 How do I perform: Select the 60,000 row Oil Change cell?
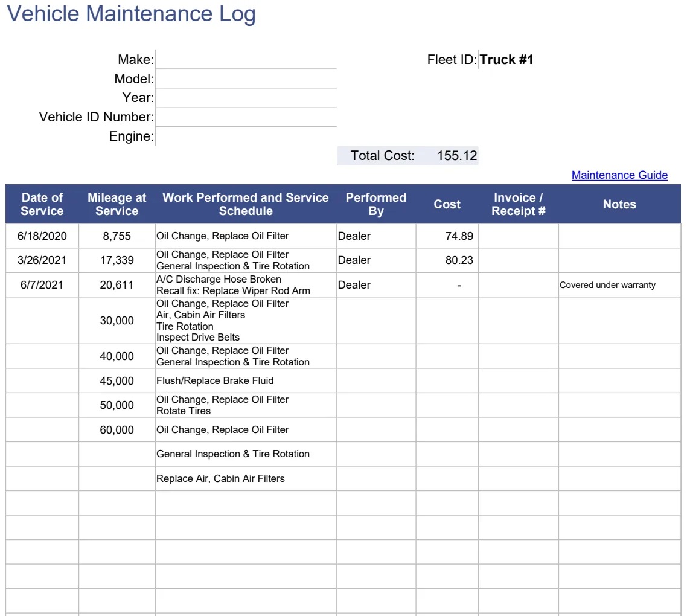tap(246, 429)
